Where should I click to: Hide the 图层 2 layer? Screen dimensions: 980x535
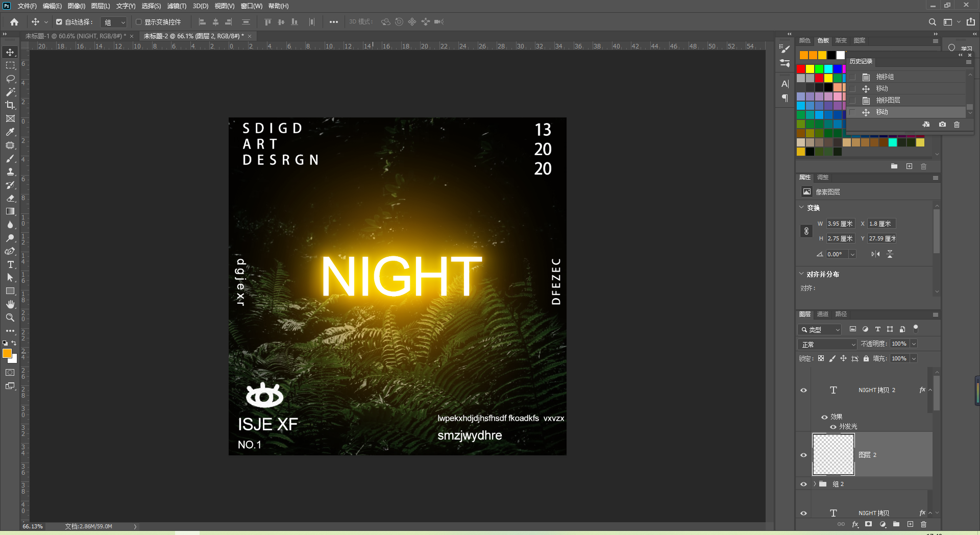point(804,455)
